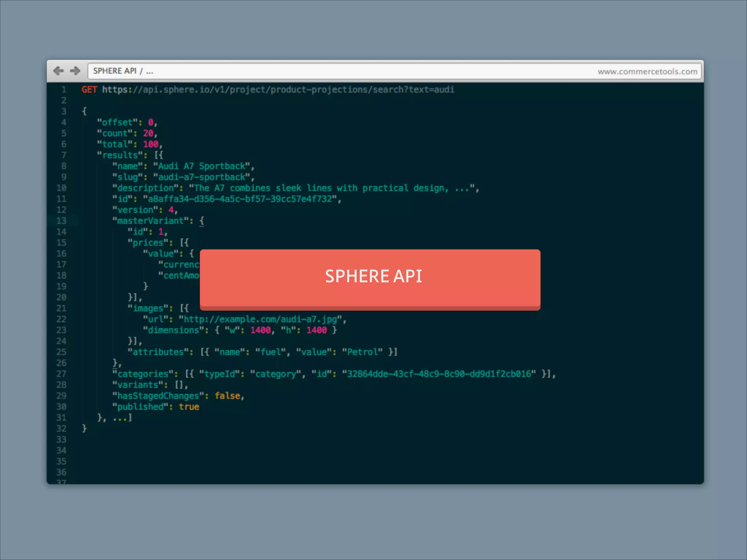Click the "results": [{ line
Image resolution: width=747 pixels, height=560 pixels.
[x=130, y=155]
